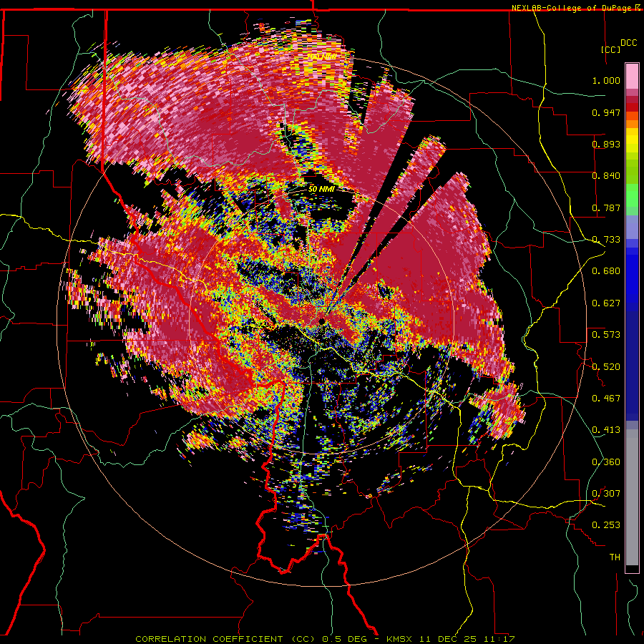The width and height of the screenshot is (644, 644).
Task: Select the 0.467 scale value
Action: [x=606, y=399]
